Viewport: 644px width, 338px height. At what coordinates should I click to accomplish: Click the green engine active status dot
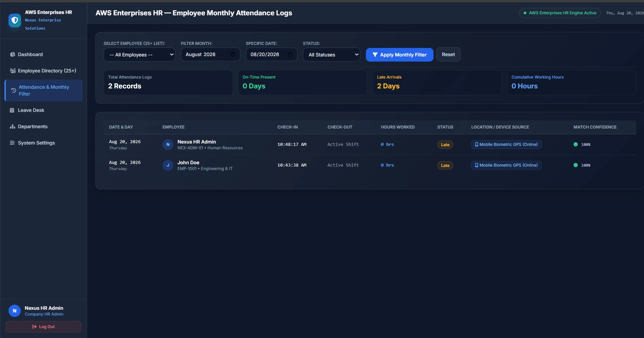525,13
